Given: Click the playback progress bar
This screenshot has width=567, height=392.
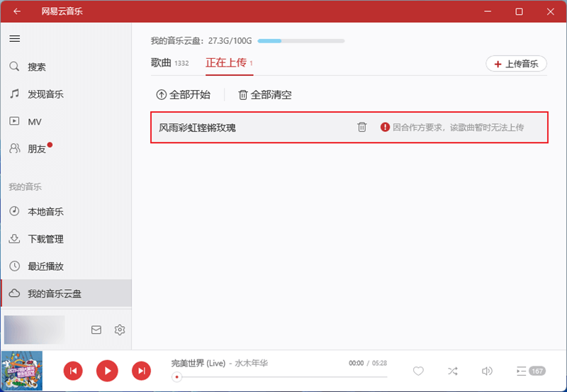Looking at the screenshot, I should click(x=280, y=377).
